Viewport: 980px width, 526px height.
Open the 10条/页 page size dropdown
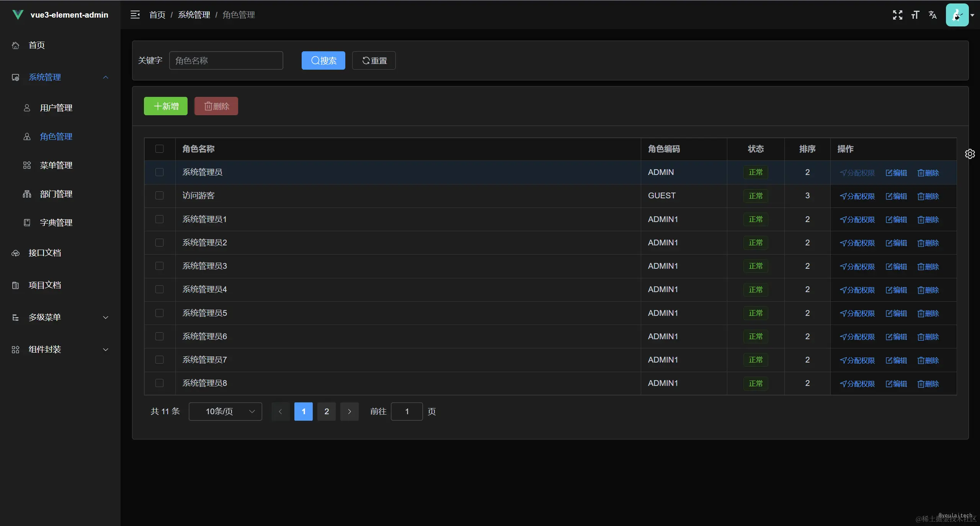pos(225,412)
